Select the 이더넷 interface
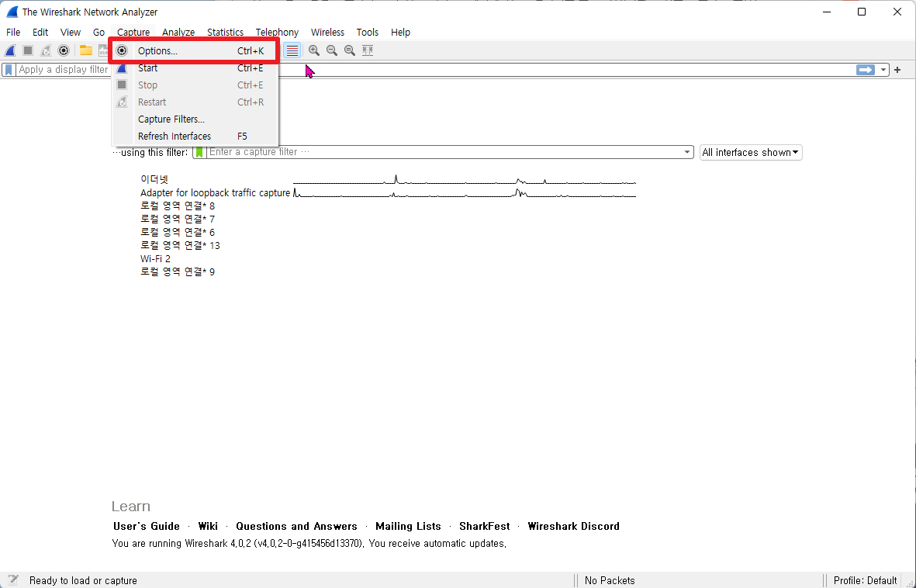Image resolution: width=916 pixels, height=588 pixels. (154, 179)
